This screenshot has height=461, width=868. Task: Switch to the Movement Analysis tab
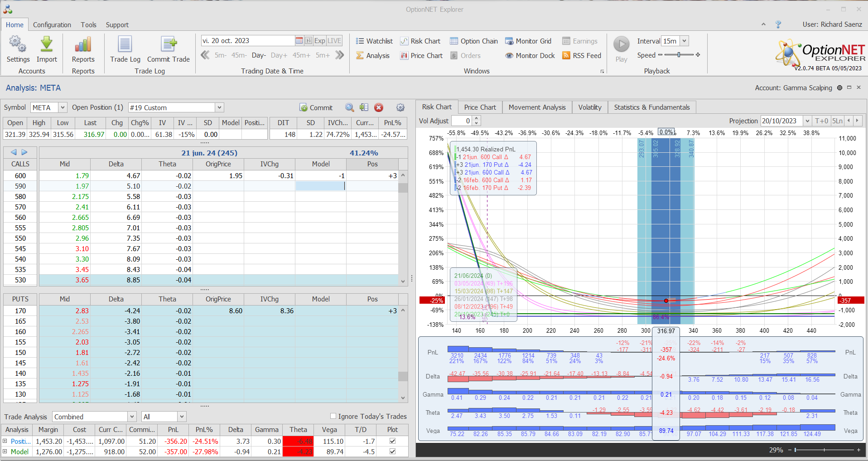pos(537,107)
